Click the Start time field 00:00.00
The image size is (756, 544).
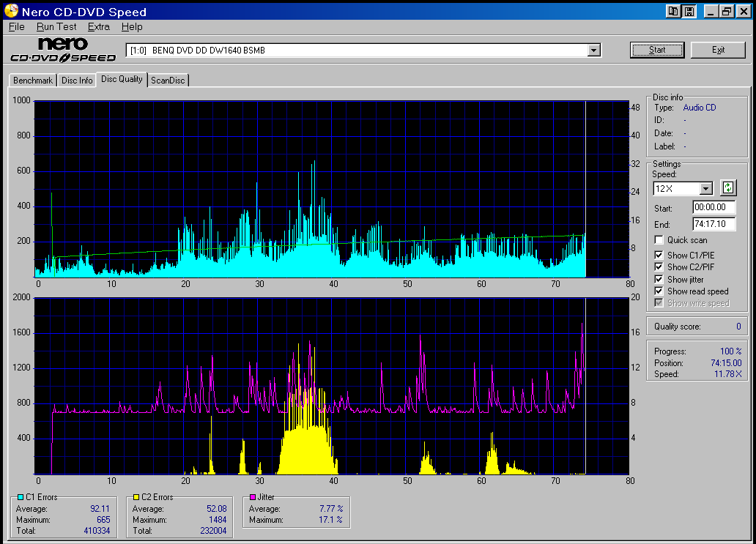[x=714, y=207]
